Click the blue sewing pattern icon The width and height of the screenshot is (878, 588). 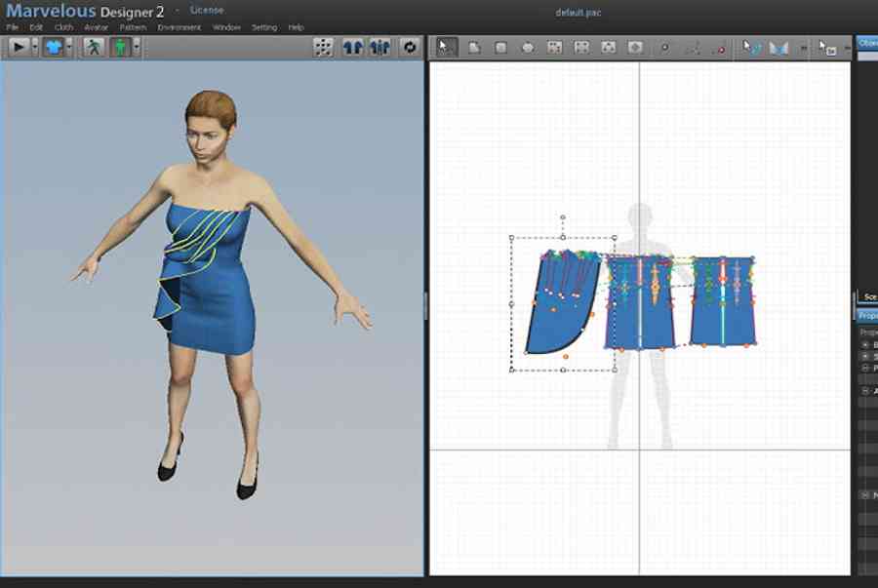pos(778,49)
